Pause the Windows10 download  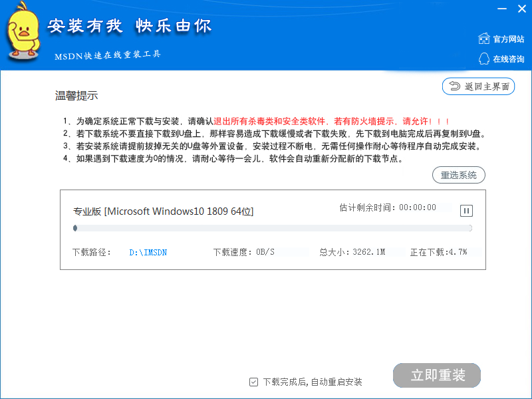(466, 211)
